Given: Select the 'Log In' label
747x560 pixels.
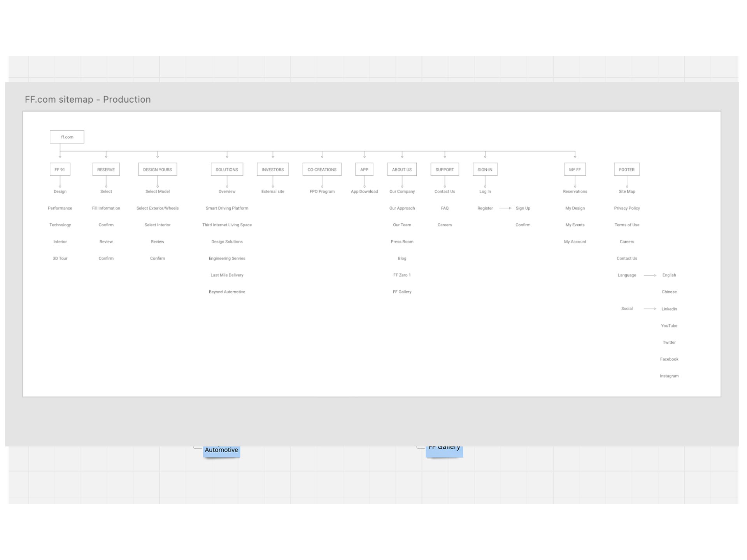Looking at the screenshot, I should (485, 191).
